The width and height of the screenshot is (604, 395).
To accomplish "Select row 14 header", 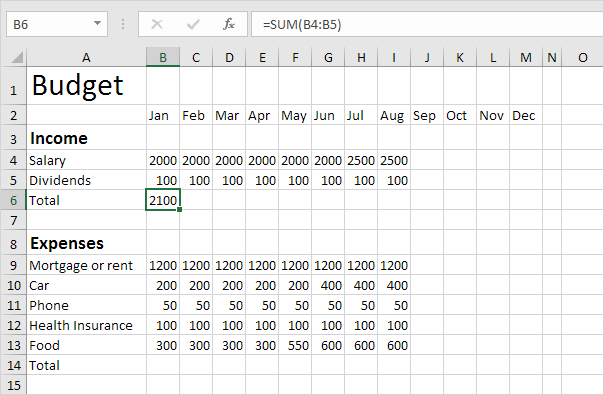I will [x=13, y=365].
